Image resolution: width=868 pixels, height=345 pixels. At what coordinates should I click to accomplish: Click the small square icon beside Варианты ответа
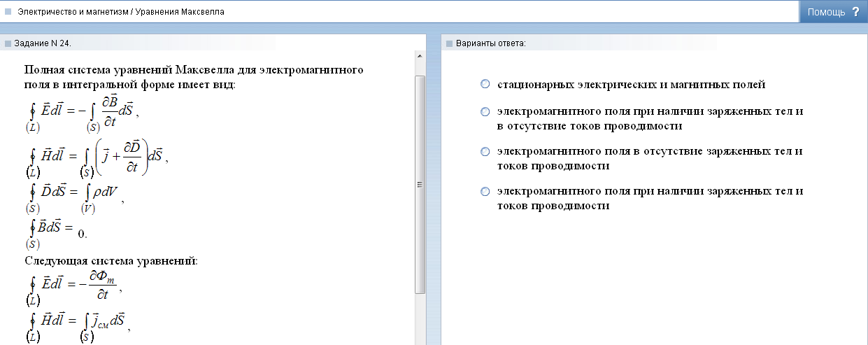coord(449,44)
